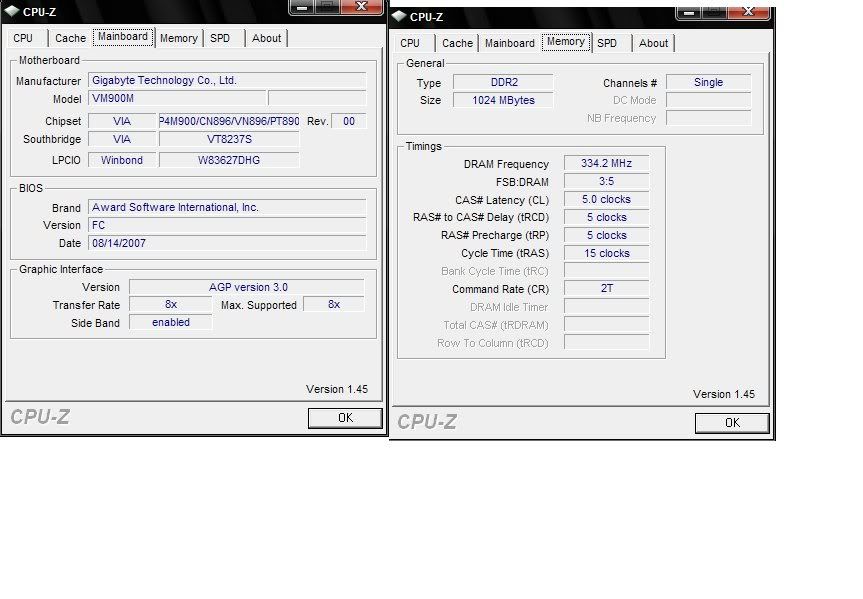Viewport: 863px width, 599px height.
Task: Close the left CPU-Z window
Action: pyautogui.click(x=362, y=7)
